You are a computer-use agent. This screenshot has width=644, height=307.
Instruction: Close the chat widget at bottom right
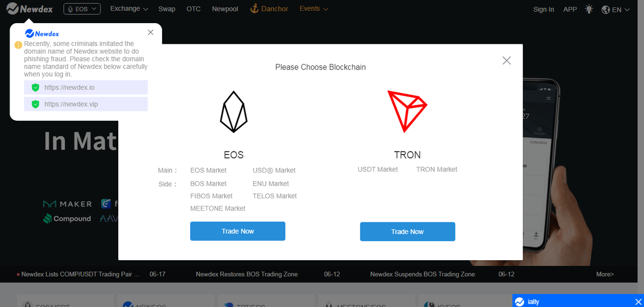click(x=638, y=301)
